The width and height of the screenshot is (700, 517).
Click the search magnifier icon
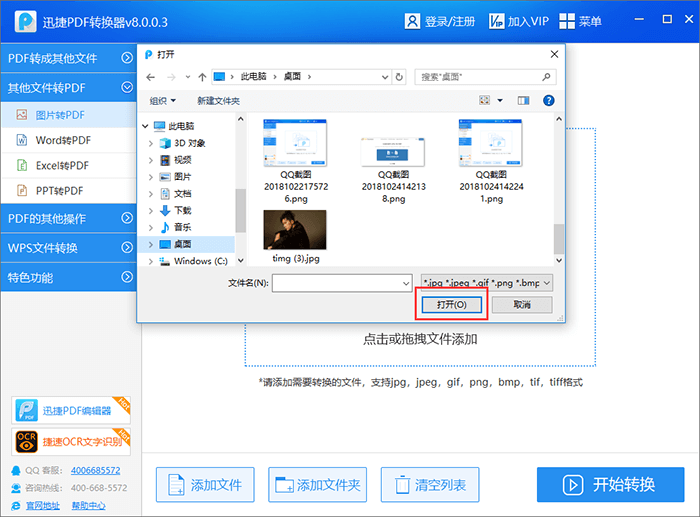[546, 77]
